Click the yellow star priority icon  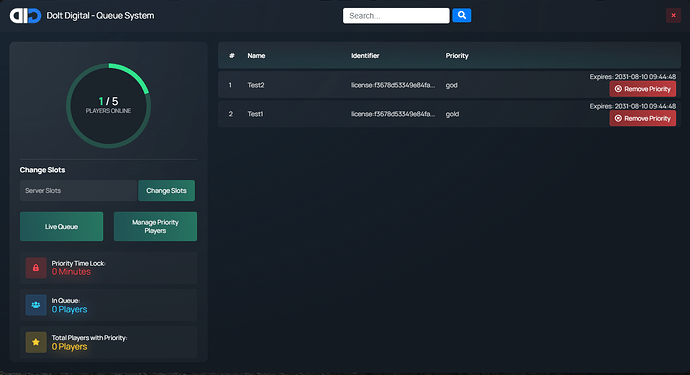(x=36, y=342)
